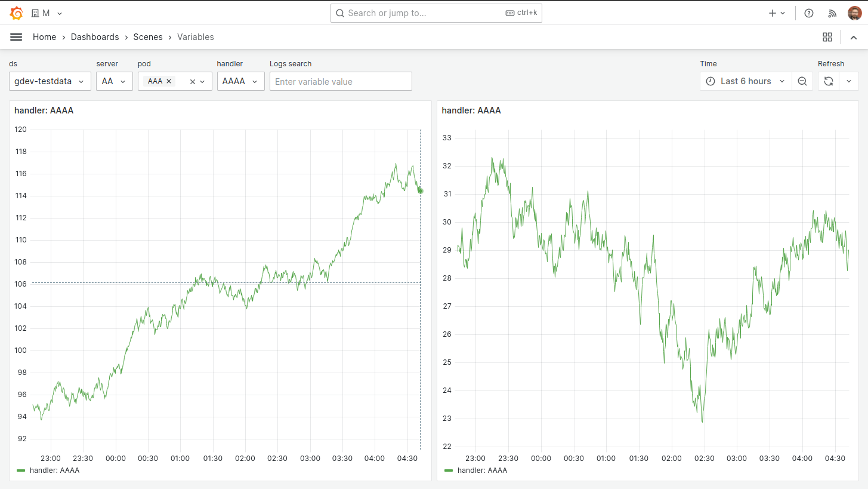Click the panel layout grid icon

(x=827, y=36)
